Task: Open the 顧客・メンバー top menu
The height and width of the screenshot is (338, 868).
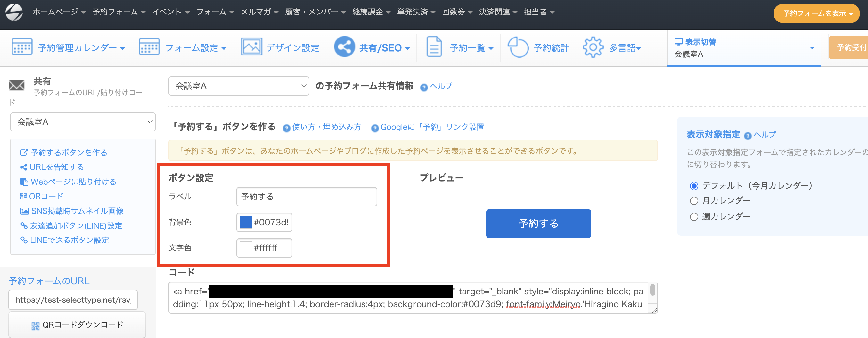Action: point(315,12)
